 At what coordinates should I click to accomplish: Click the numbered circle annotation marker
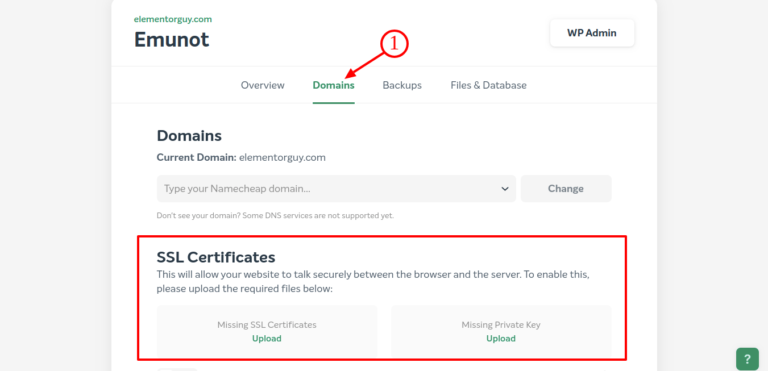coord(394,44)
